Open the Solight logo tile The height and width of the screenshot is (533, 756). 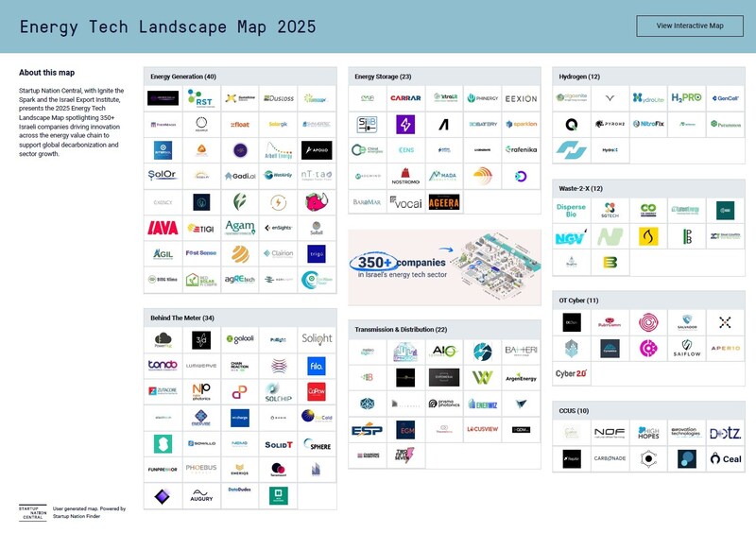[317, 339]
